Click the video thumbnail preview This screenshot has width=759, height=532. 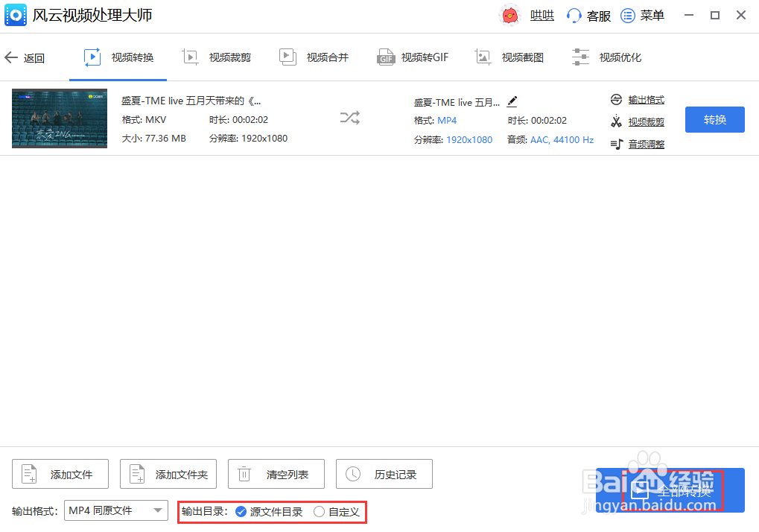pyautogui.click(x=59, y=118)
